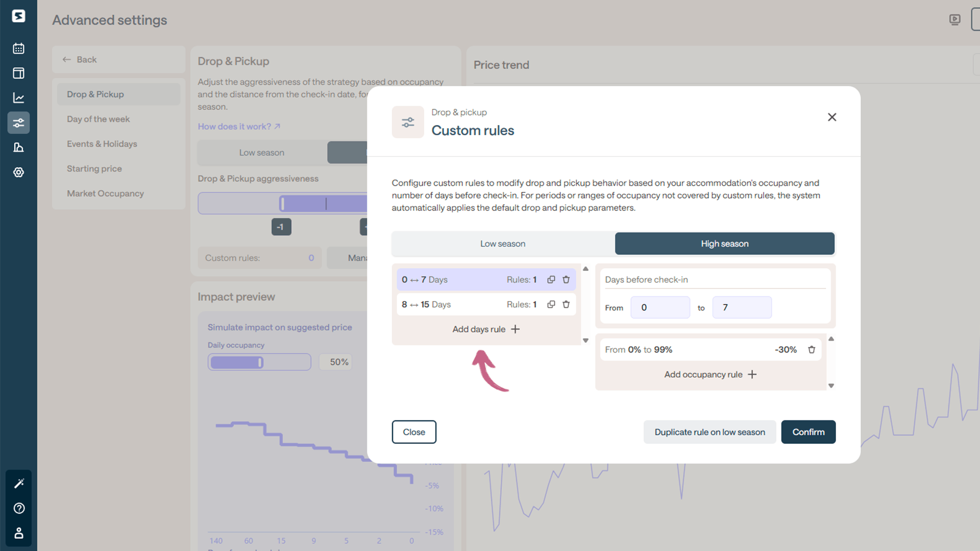Close the Custom rules dialog with X
980x551 pixels.
832,117
